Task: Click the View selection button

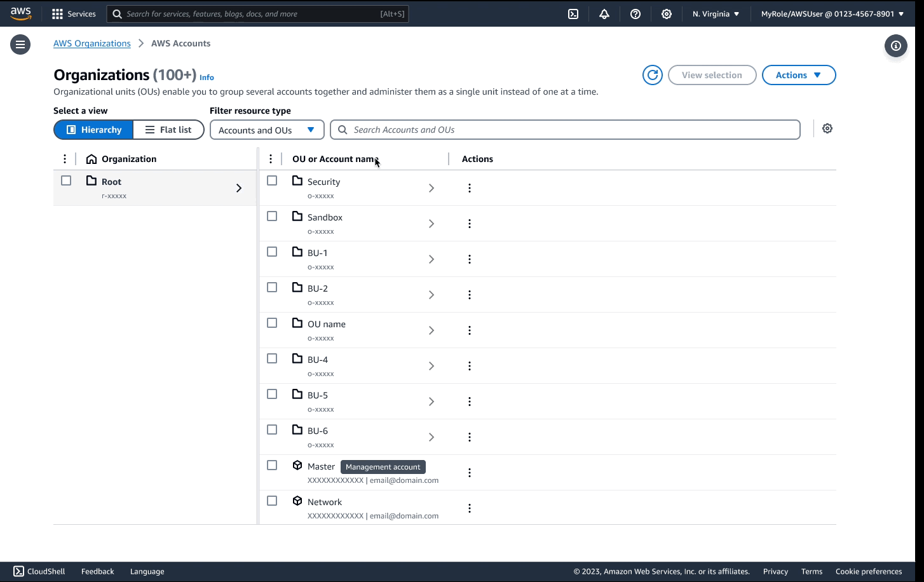Action: pyautogui.click(x=712, y=75)
